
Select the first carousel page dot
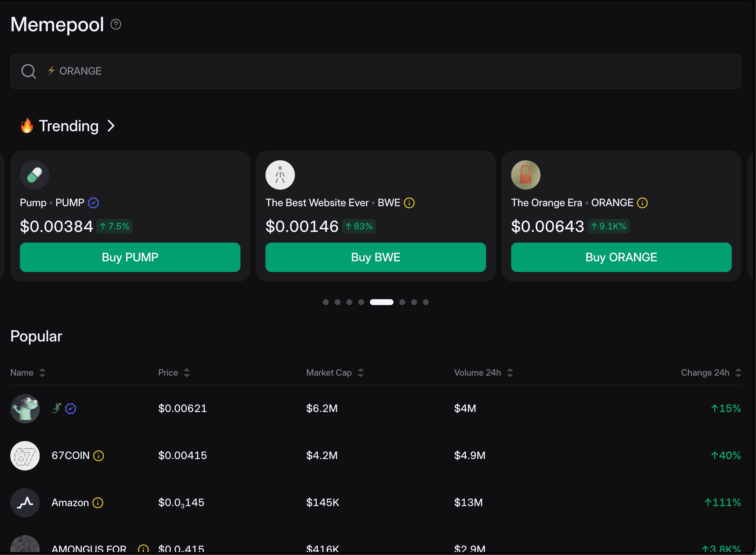point(326,302)
